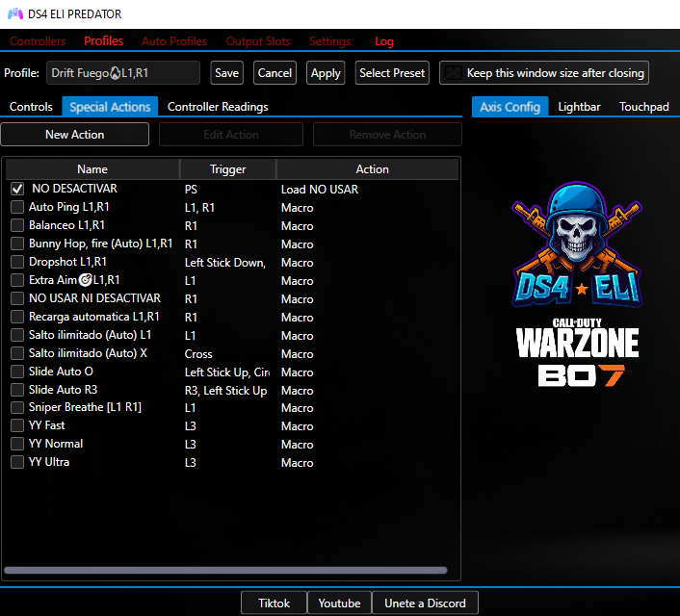The width and height of the screenshot is (680, 616).
Task: Check the YY Normal checkbox
Action: click(x=17, y=444)
